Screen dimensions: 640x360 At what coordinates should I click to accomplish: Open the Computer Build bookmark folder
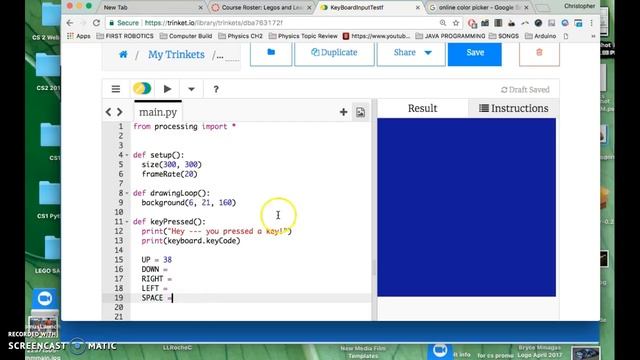click(x=186, y=36)
